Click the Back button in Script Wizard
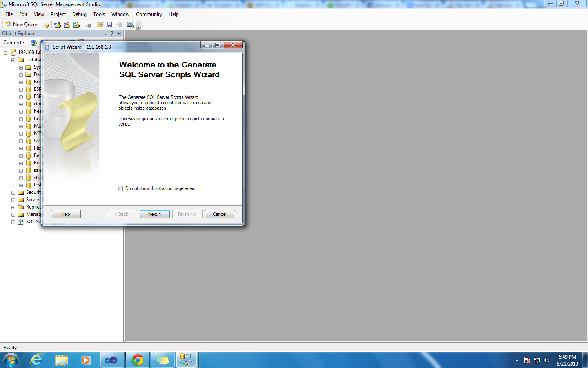 click(122, 214)
